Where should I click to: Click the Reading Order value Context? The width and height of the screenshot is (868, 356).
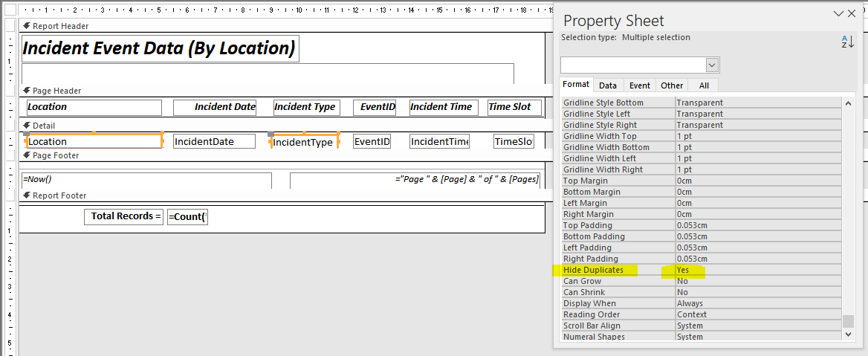[759, 314]
